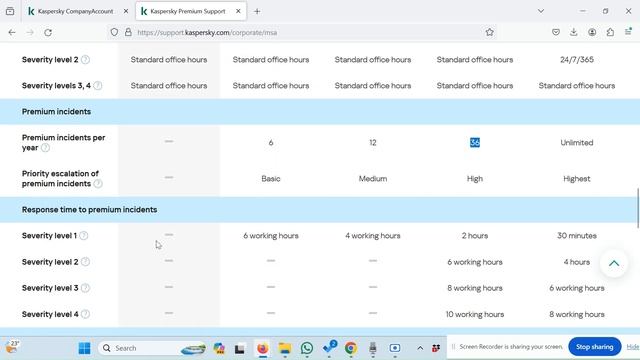640x360 pixels.
Task: Reload the current page
Action: click(x=48, y=32)
